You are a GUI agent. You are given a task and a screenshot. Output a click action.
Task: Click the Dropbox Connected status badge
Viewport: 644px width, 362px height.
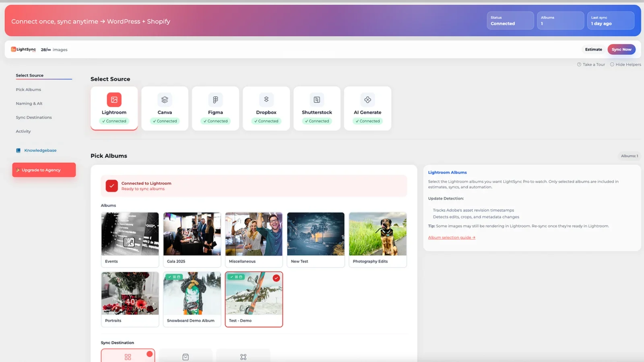[x=266, y=121]
